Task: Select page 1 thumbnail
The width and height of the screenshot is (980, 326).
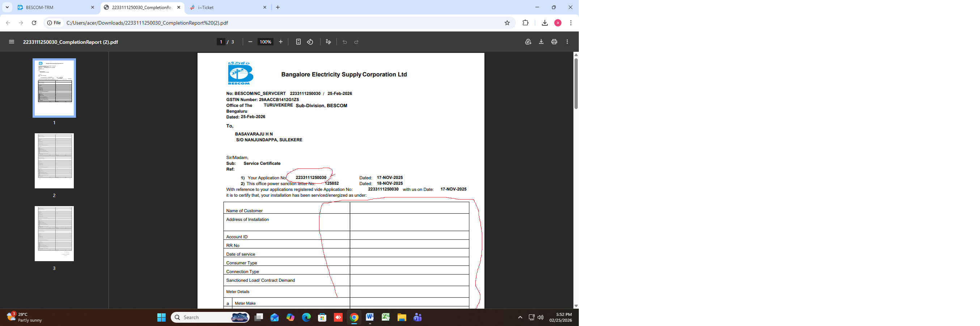Action: tap(54, 88)
